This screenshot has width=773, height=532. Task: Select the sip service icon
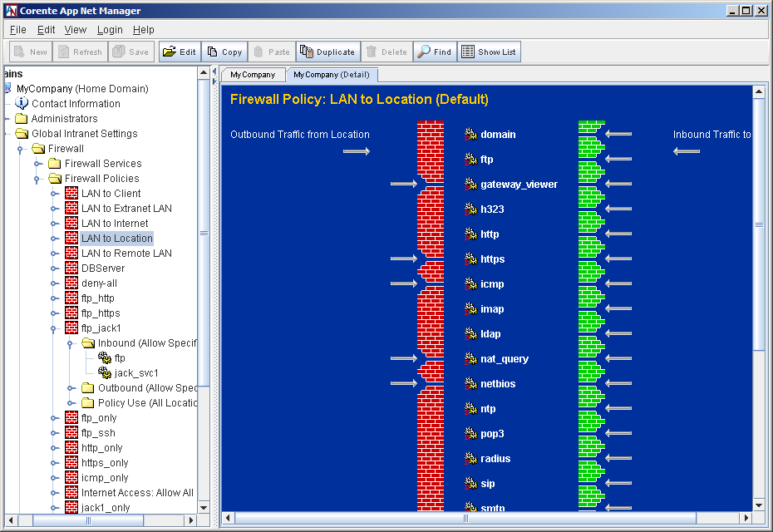[470, 484]
